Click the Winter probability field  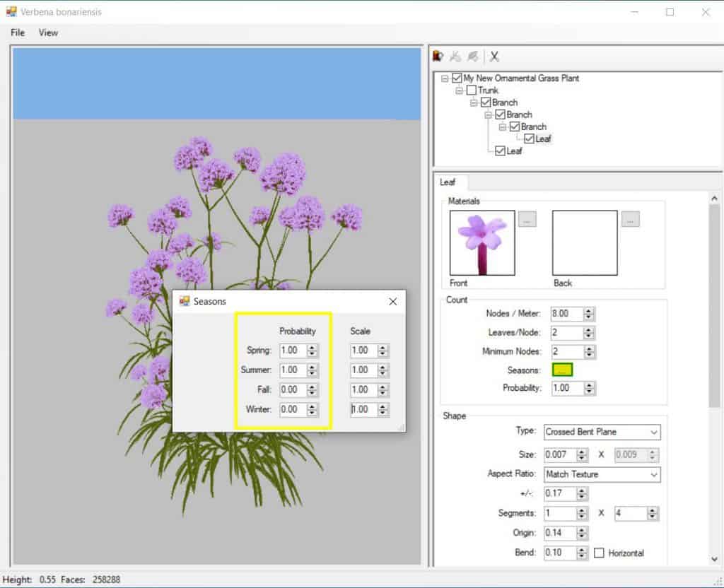tap(293, 409)
